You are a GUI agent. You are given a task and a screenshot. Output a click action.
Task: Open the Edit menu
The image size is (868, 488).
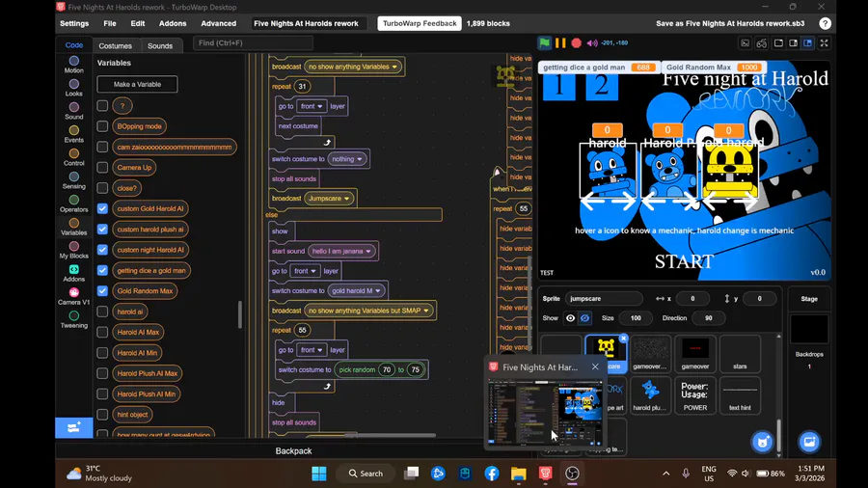point(138,23)
